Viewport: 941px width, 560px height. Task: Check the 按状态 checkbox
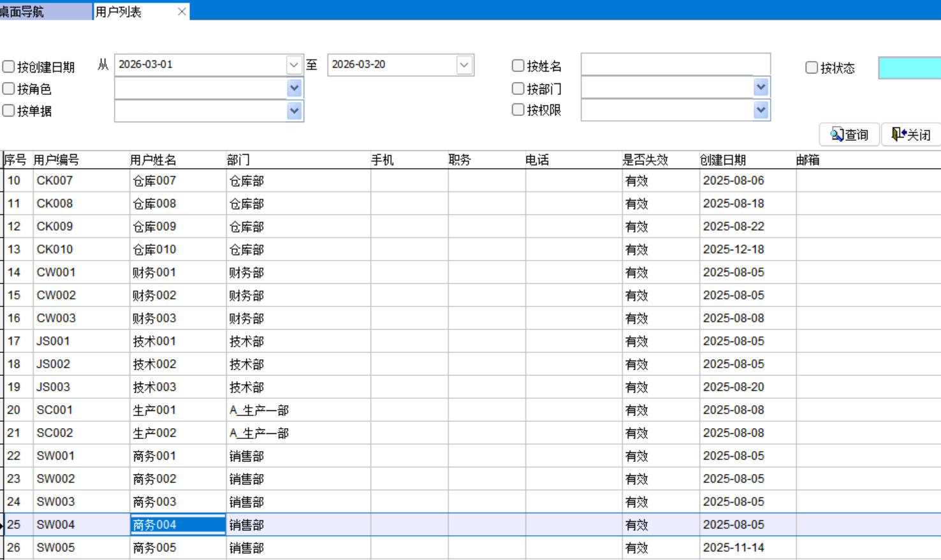click(812, 68)
